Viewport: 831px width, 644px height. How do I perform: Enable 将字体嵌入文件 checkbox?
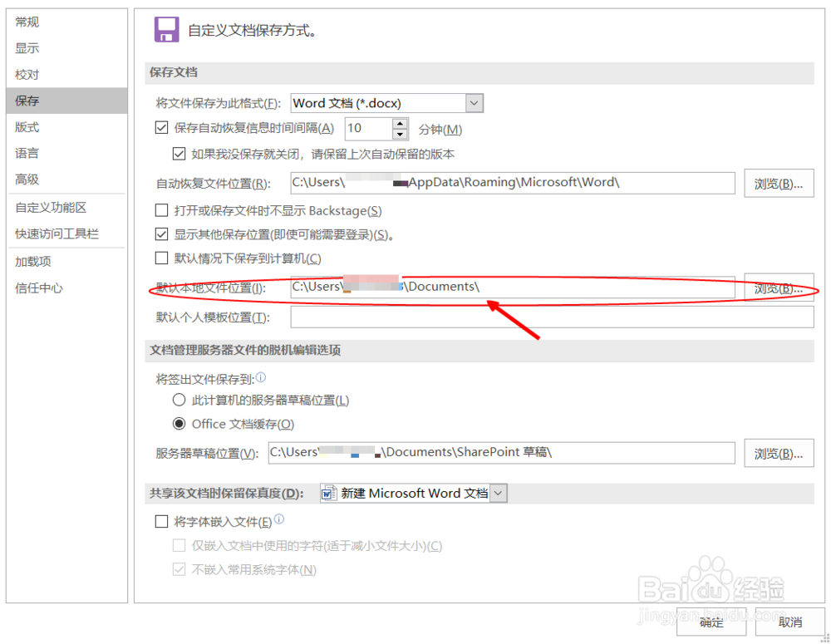[x=162, y=522]
